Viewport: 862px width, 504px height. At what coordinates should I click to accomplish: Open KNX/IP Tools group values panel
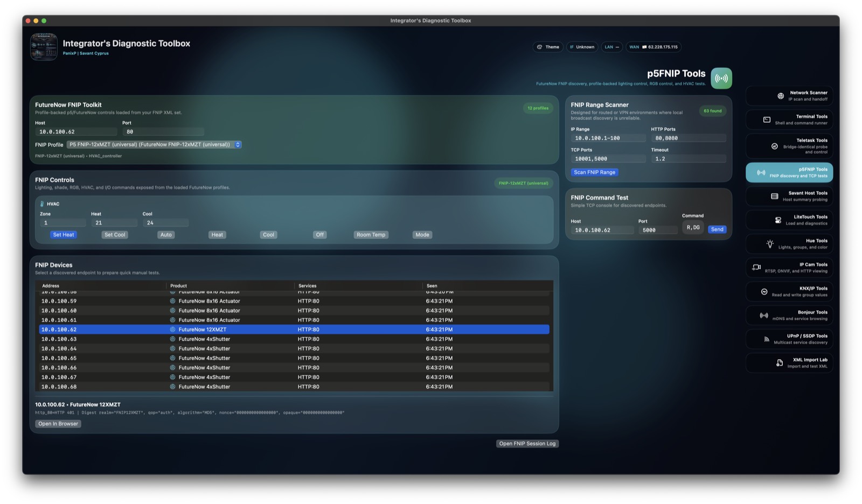click(x=789, y=291)
